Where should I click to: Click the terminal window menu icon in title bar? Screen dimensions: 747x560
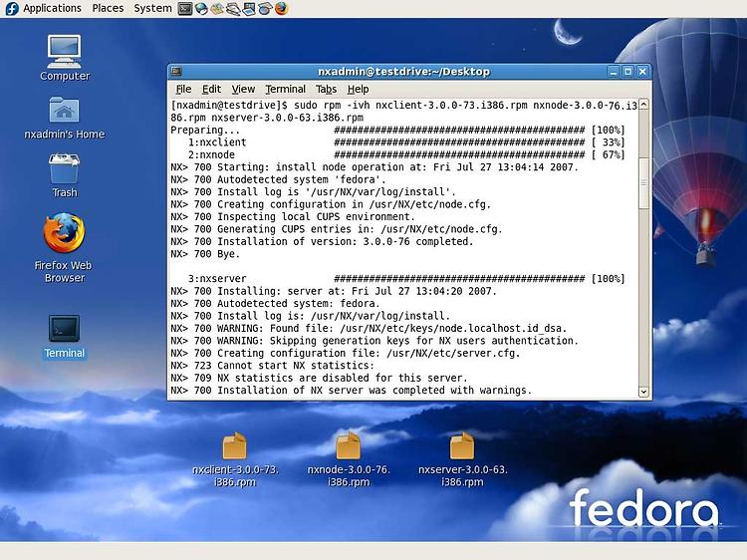(176, 72)
